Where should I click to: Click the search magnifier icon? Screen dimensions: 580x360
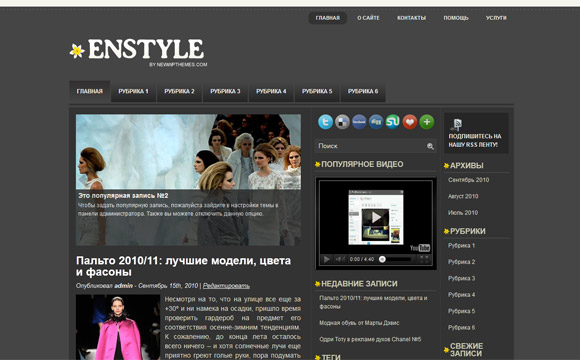[430, 146]
